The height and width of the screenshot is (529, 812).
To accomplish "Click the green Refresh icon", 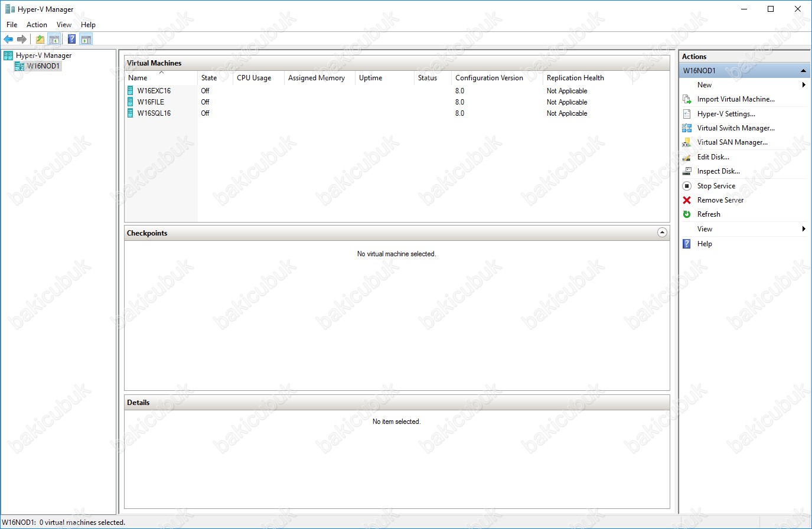I will (x=687, y=214).
